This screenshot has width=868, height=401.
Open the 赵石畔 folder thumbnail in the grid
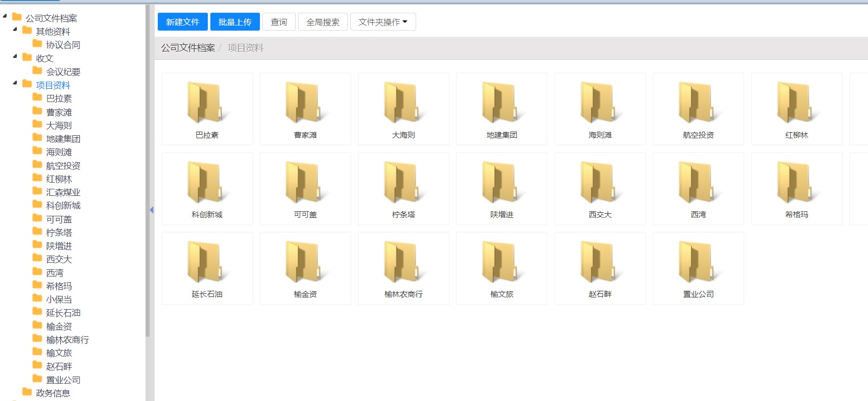tap(600, 268)
